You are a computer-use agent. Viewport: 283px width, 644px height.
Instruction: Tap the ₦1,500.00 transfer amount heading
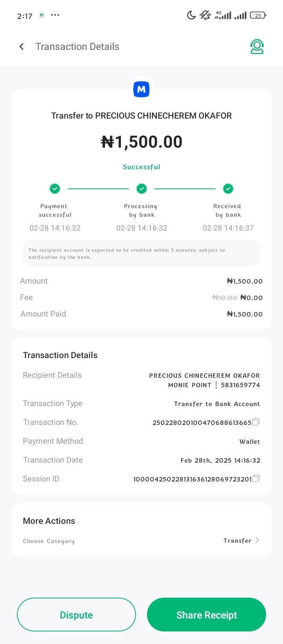pyautogui.click(x=141, y=142)
